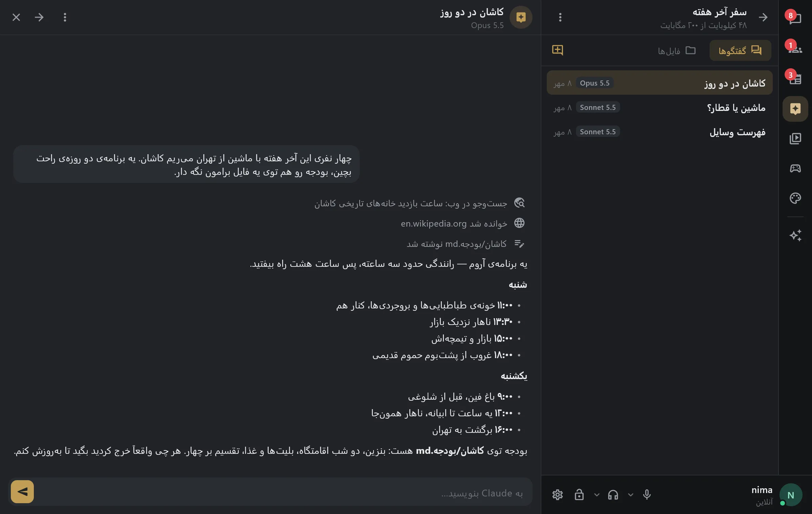Viewport: 812px width, 514px height.
Task: Open the conversation ماشین یا قطار؟
Action: pos(660,108)
